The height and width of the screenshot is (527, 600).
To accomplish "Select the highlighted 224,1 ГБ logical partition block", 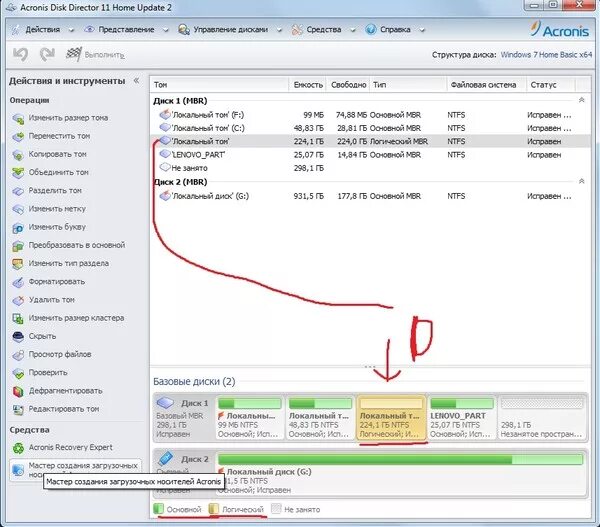I will [x=391, y=417].
